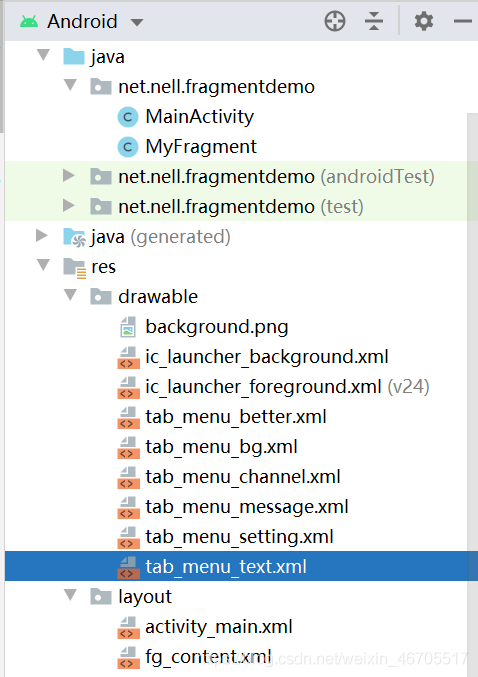478x677 pixels.
Task: Click the tab_menu_setting.xml file icon
Action: pos(128,538)
